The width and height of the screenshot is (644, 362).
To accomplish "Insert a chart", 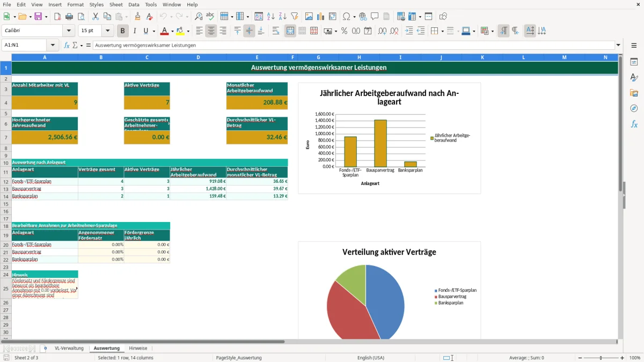I will 320,17.
